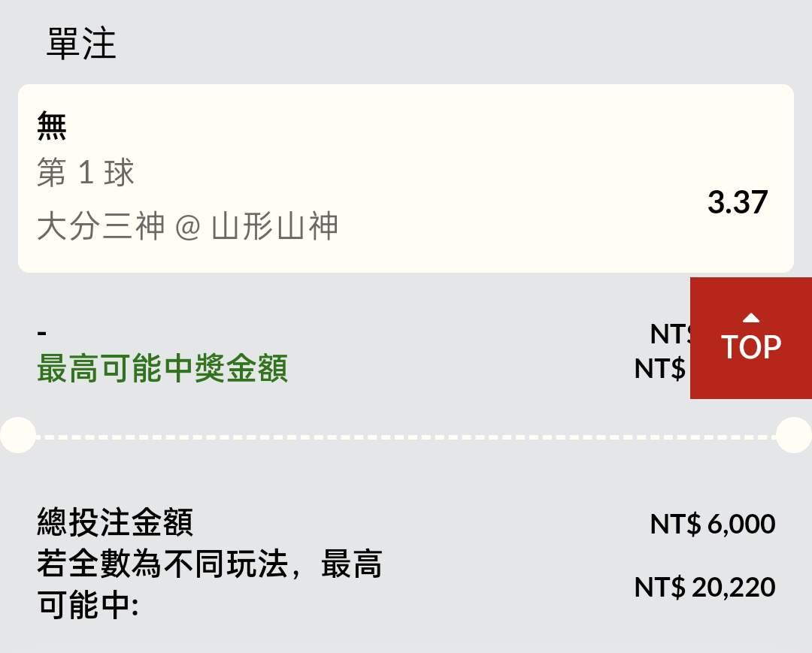This screenshot has height=653, width=812.
Task: Click the left circular notch on divider
Action: pos(17,436)
